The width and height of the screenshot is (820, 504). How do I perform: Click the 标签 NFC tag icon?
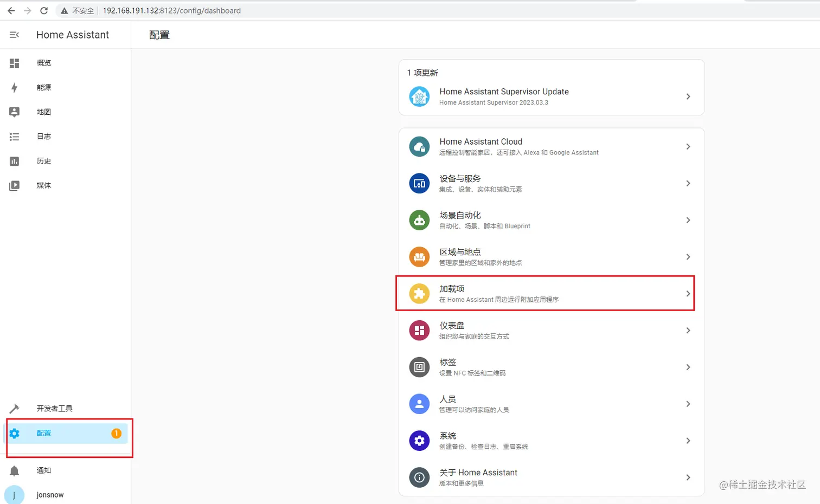(419, 367)
